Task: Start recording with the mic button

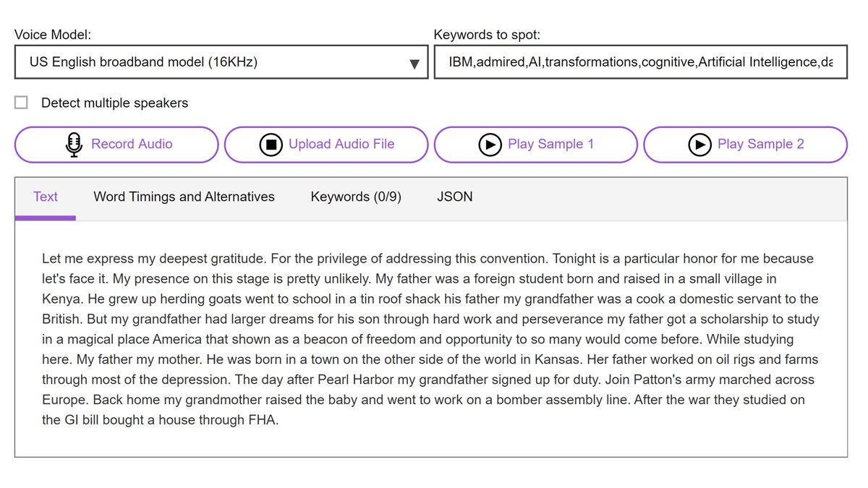Action: (116, 144)
